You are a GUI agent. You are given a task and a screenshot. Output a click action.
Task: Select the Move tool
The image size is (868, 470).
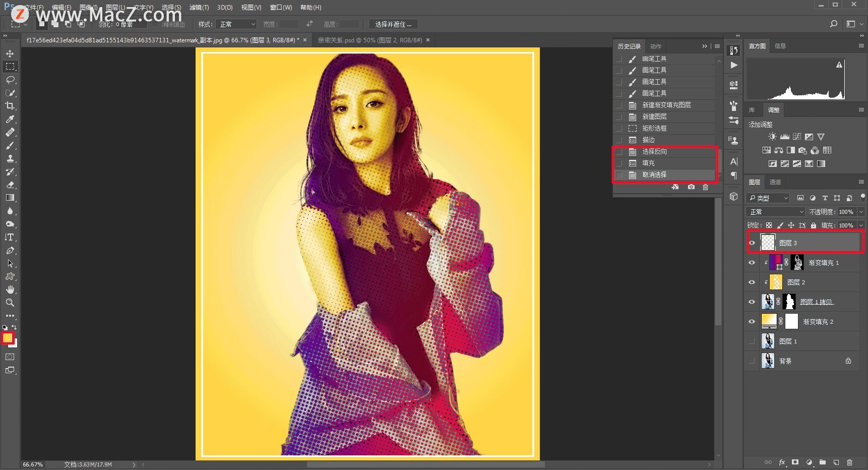click(x=10, y=53)
